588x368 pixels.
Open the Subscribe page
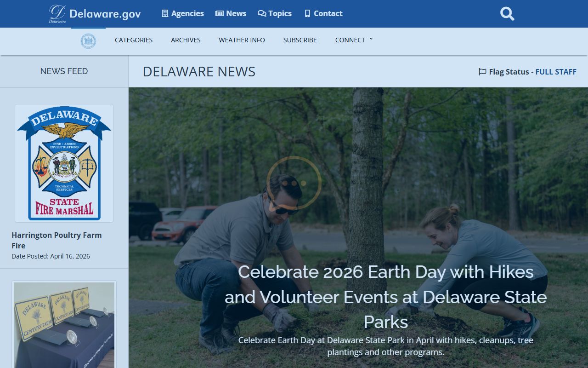pos(300,40)
